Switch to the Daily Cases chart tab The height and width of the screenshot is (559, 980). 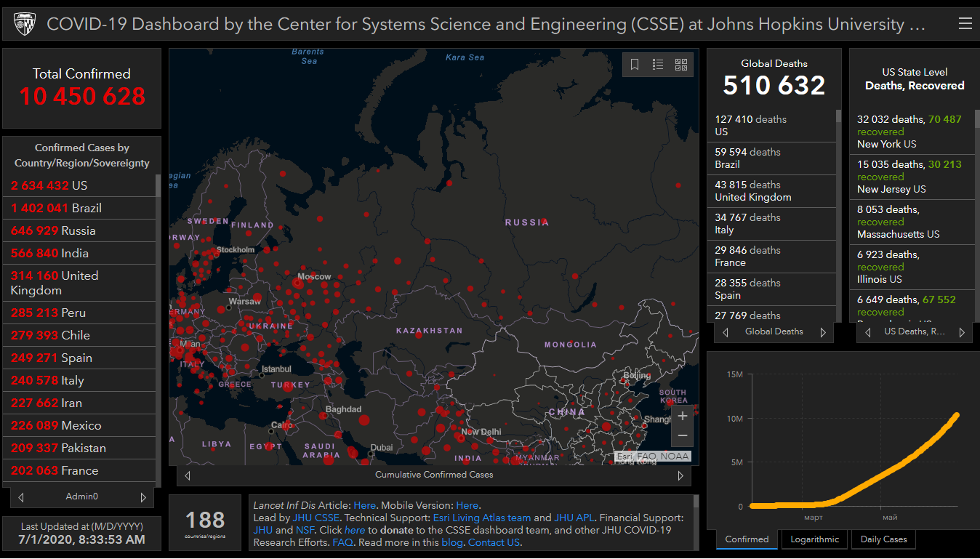click(883, 539)
